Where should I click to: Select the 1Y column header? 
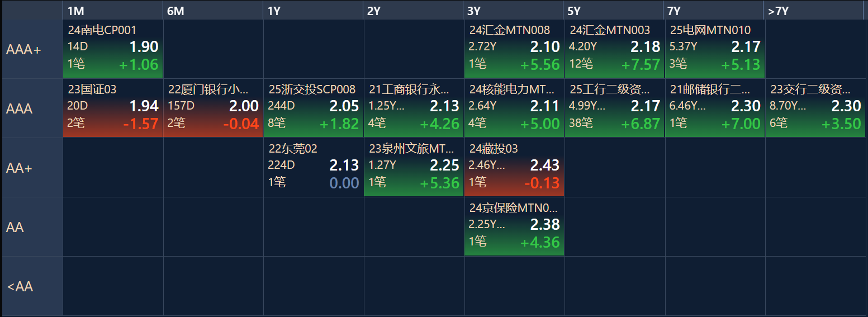click(x=314, y=11)
